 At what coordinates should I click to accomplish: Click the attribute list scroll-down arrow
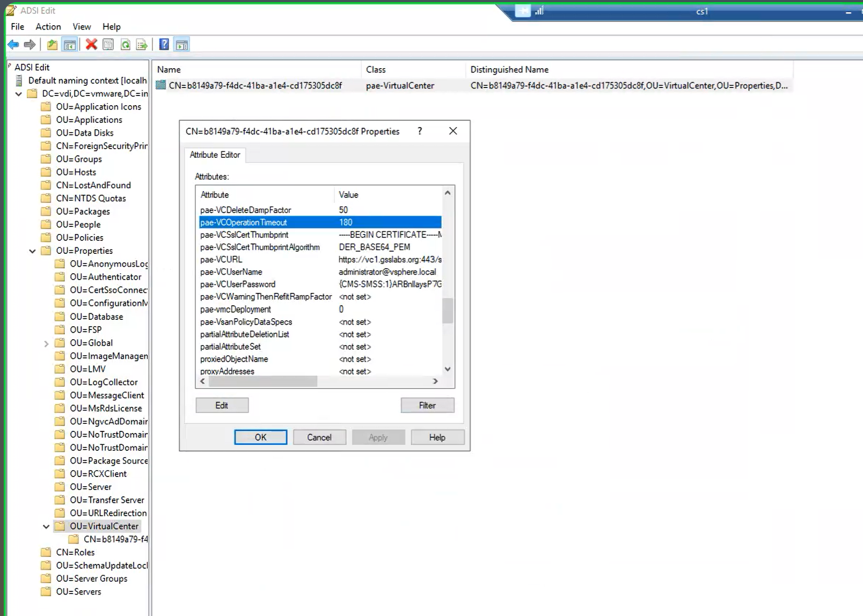448,369
